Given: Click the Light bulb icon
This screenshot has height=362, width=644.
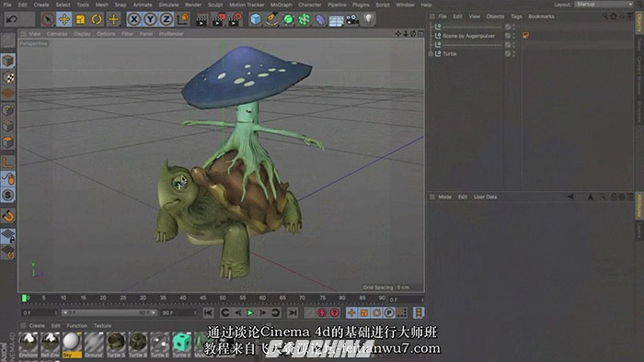Looking at the screenshot, I should pyautogui.click(x=369, y=19).
